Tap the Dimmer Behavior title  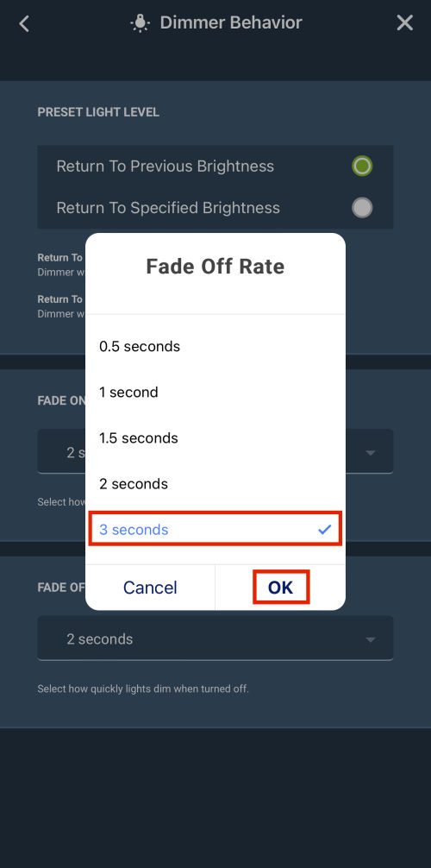coord(231,23)
